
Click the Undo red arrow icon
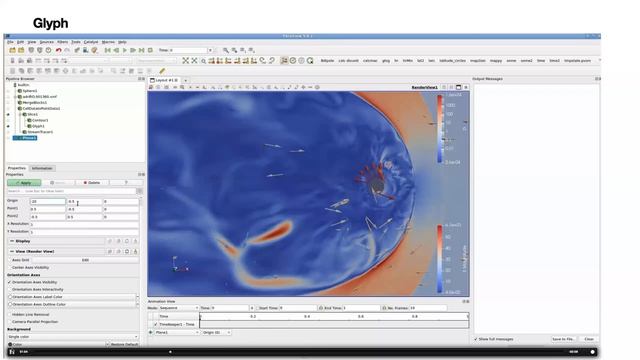pyautogui.click(x=58, y=50)
